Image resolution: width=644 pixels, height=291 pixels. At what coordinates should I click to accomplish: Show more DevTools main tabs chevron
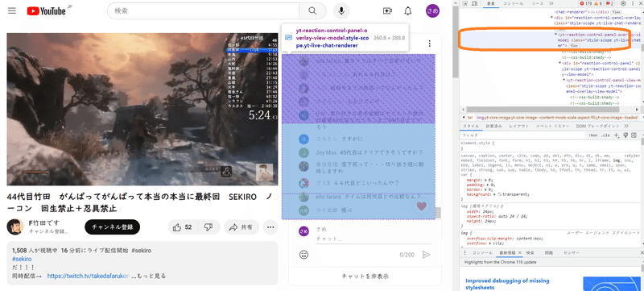[552, 3]
